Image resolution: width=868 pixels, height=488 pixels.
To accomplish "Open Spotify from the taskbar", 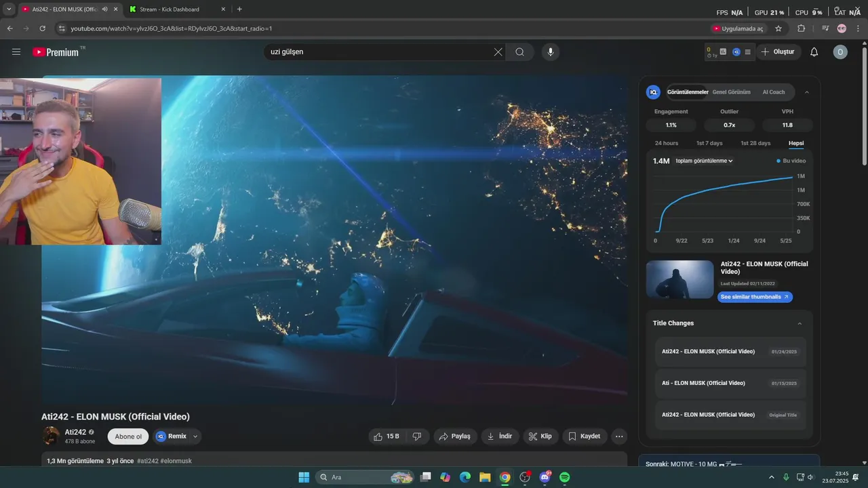I will click(565, 477).
